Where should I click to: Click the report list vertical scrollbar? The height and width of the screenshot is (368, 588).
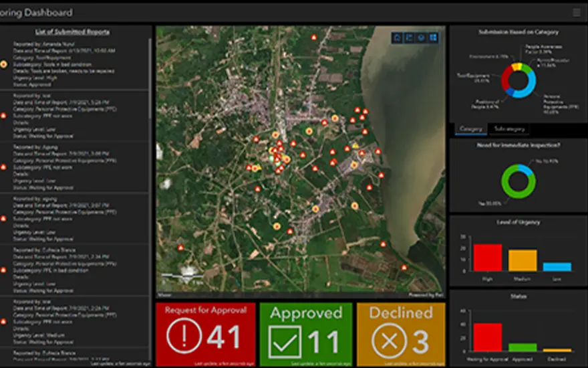[x=150, y=79]
